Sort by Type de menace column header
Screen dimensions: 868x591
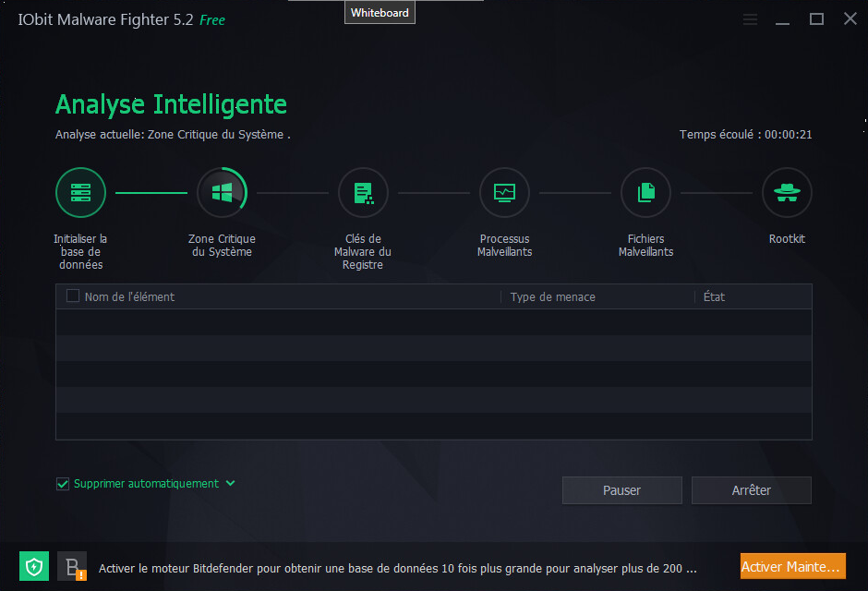point(552,297)
